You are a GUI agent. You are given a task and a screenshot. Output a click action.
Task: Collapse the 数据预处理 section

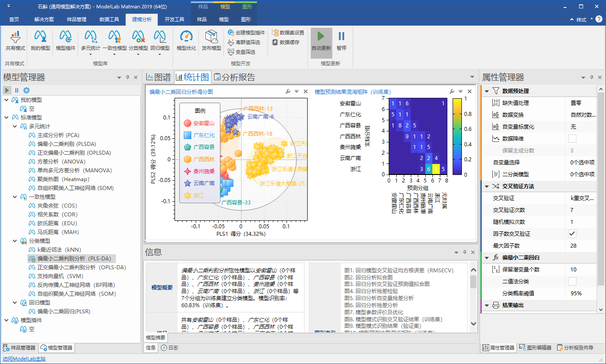(x=487, y=91)
